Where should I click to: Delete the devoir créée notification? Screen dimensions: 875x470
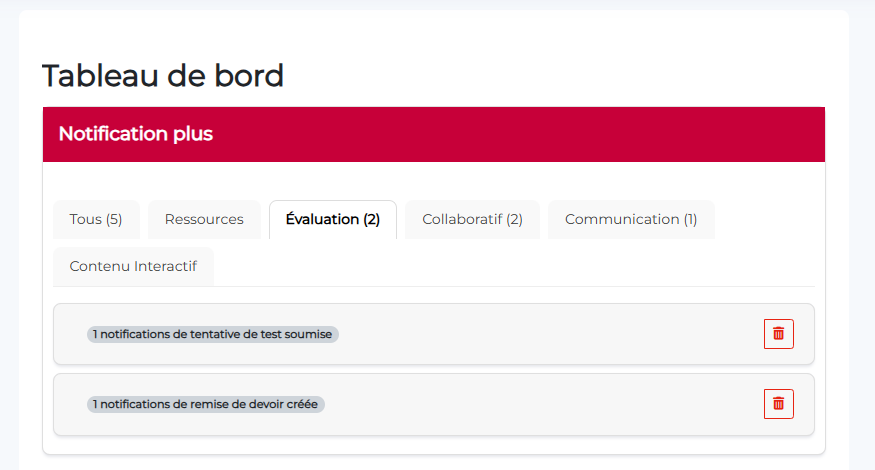click(x=778, y=404)
